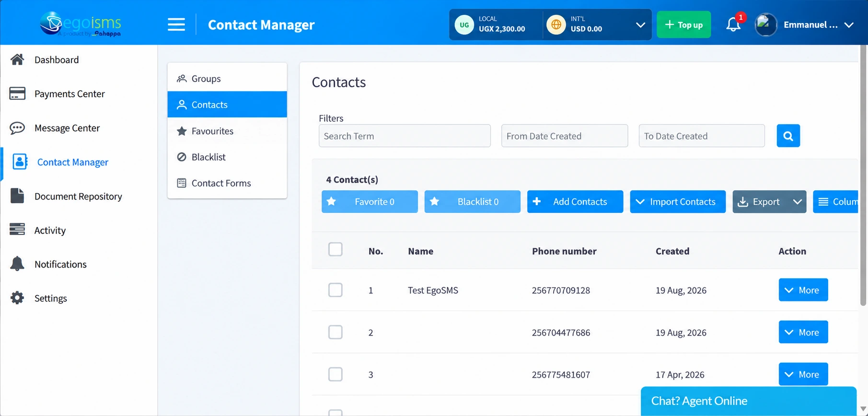Image resolution: width=868 pixels, height=416 pixels.
Task: Click the Settings gear icon
Action: 17,298
